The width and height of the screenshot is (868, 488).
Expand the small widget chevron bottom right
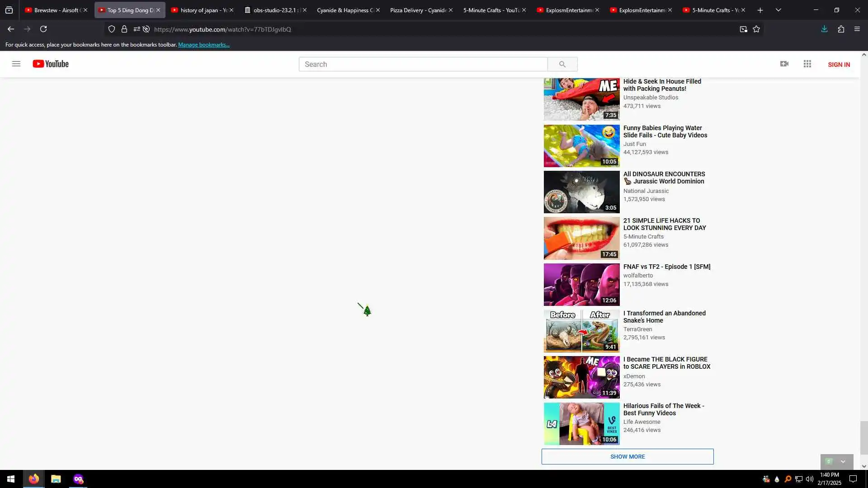[843, 461]
